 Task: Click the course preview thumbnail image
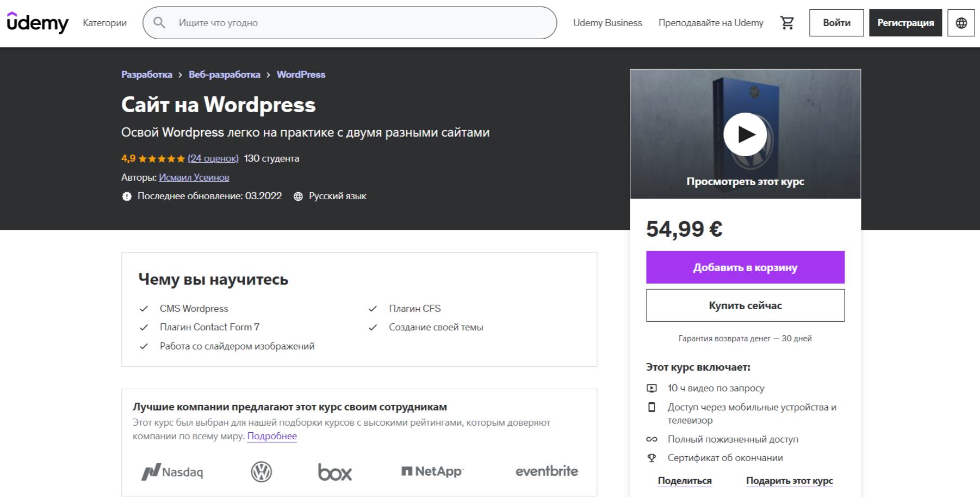745,134
